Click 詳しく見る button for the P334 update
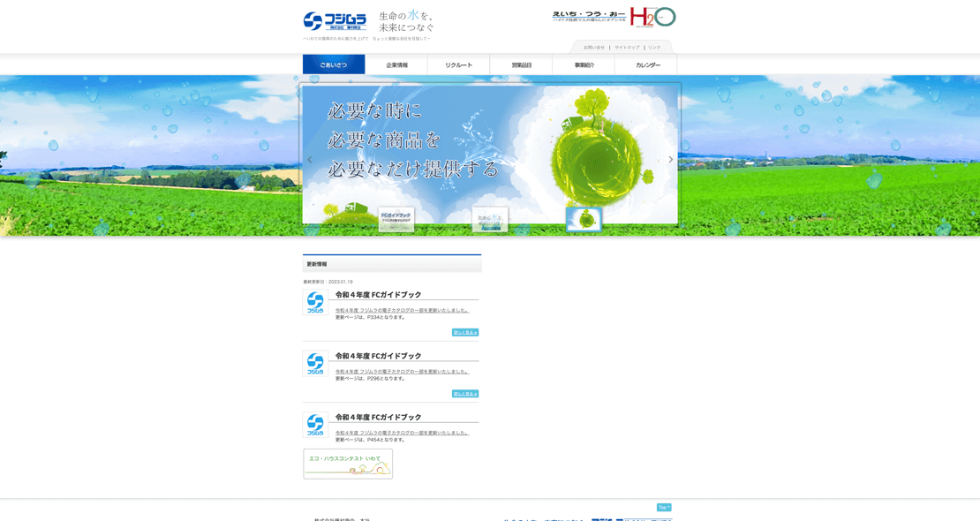This screenshot has height=521, width=980. click(465, 332)
